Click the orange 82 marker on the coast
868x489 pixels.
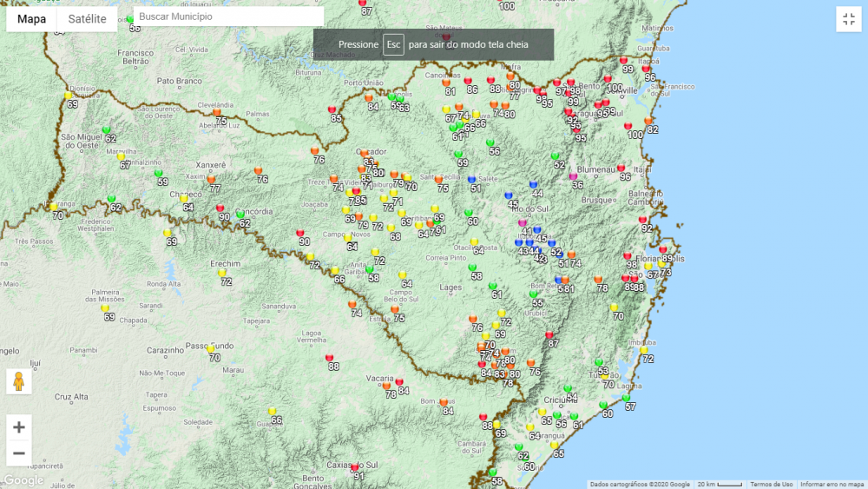[x=648, y=122]
